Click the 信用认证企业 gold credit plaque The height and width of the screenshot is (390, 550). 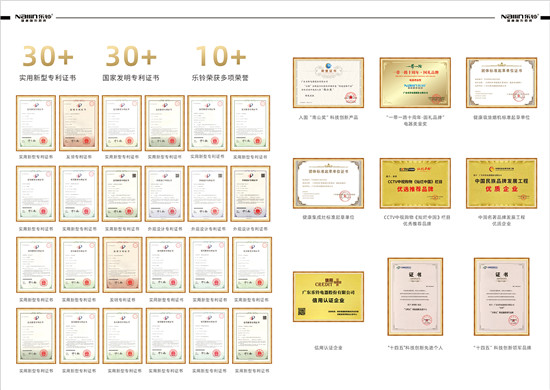[x=328, y=297]
